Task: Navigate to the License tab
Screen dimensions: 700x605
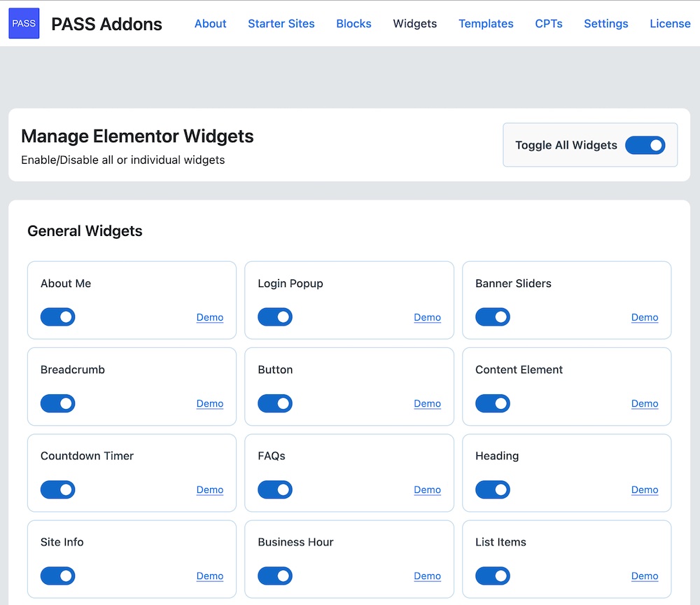Action: [670, 24]
